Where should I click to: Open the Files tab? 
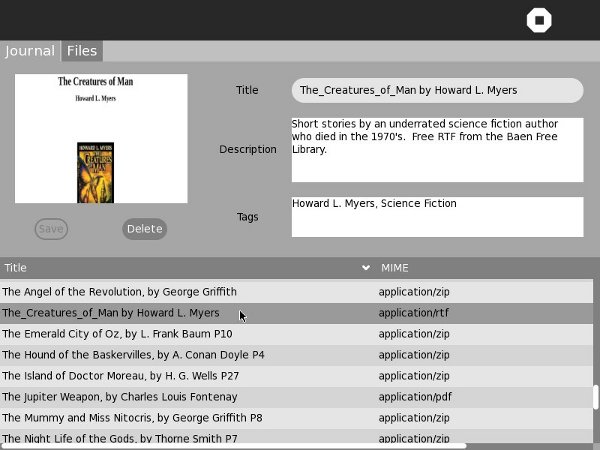coord(82,51)
